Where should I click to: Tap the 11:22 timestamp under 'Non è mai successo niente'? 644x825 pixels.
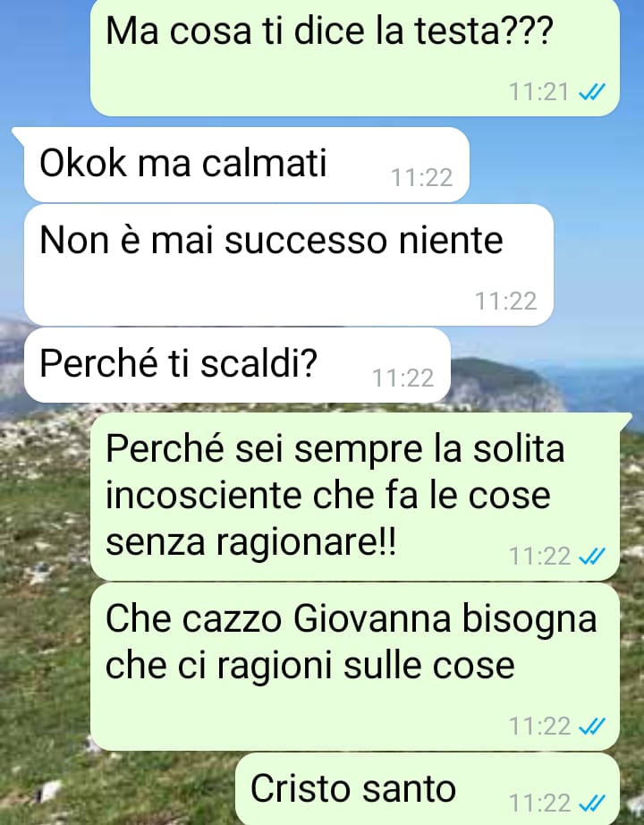click(505, 302)
